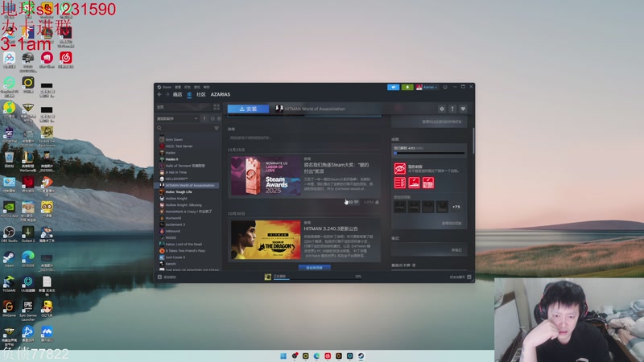Viewport: 644px width, 362px height.
Task: Open the AZARIAS profile tab
Action: coord(220,94)
